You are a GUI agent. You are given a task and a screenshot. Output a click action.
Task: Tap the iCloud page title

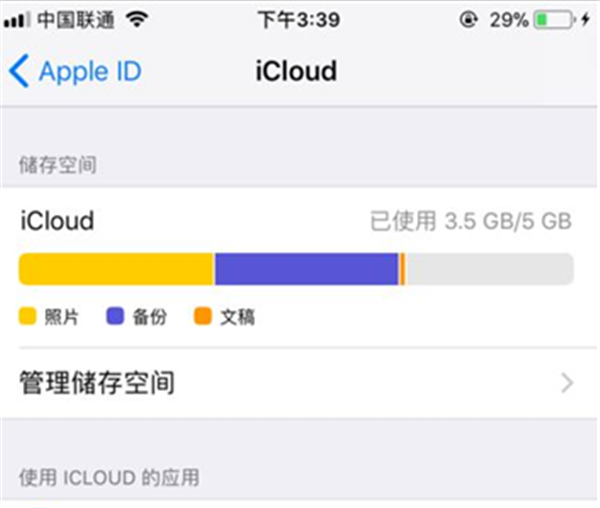point(300,71)
